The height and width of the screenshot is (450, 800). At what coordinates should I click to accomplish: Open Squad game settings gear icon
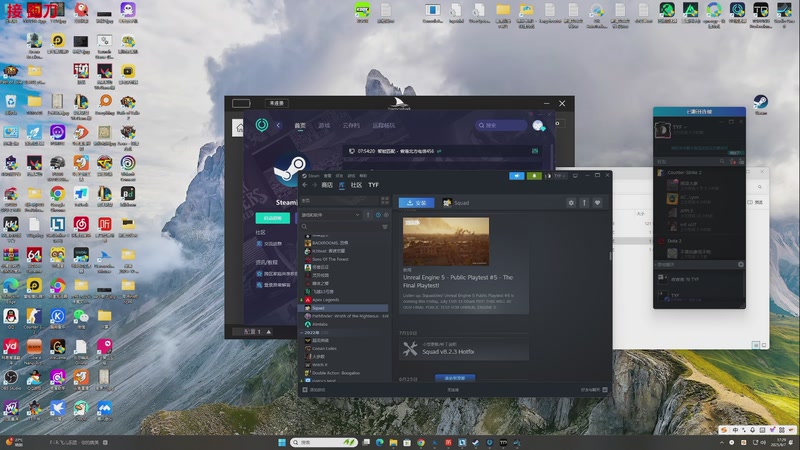[x=571, y=203]
